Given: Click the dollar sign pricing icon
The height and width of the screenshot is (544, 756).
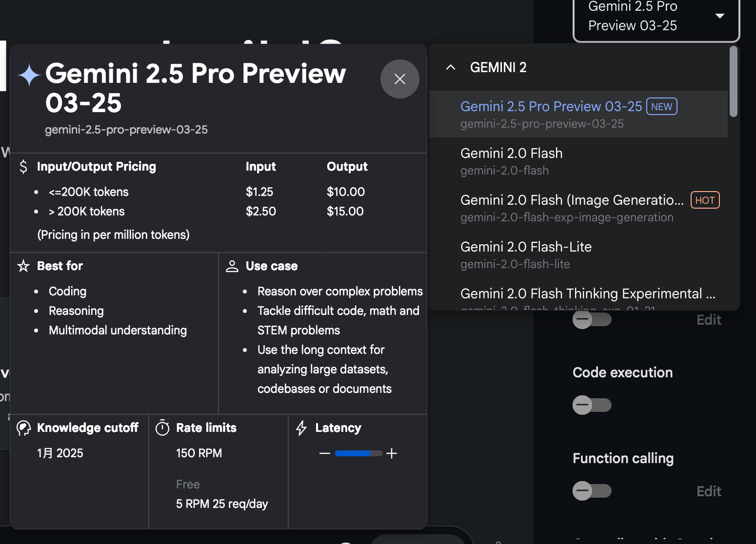Looking at the screenshot, I should click(23, 167).
